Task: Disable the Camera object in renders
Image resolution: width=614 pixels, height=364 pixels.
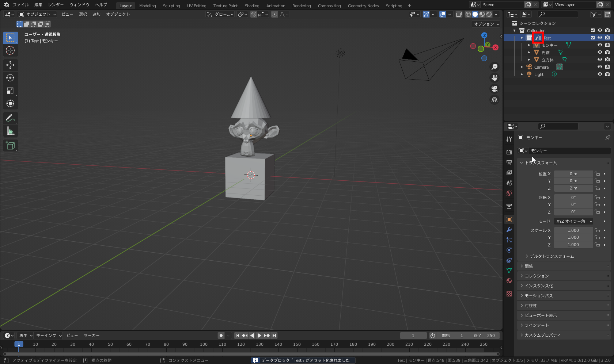Action: [607, 67]
